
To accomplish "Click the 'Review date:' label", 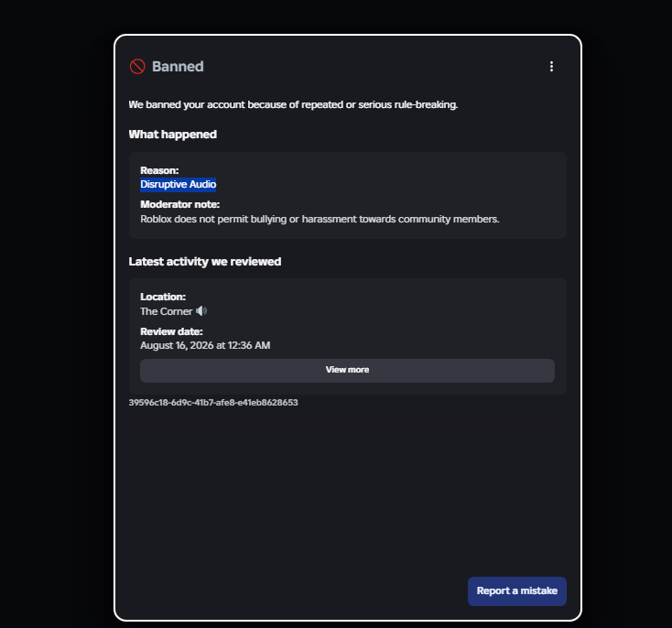I will [x=171, y=331].
